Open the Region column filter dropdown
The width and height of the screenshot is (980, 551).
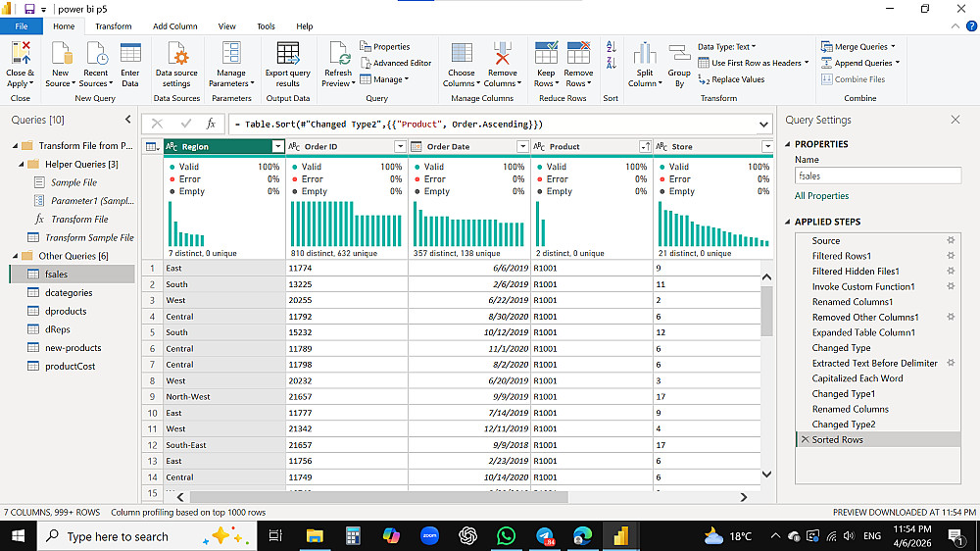277,147
